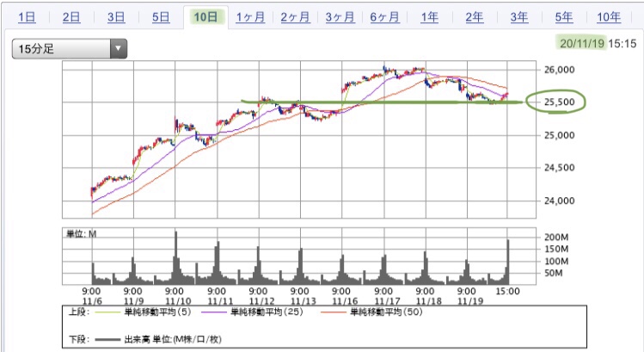Click the 15:00 closing volume spike bar

(508, 262)
